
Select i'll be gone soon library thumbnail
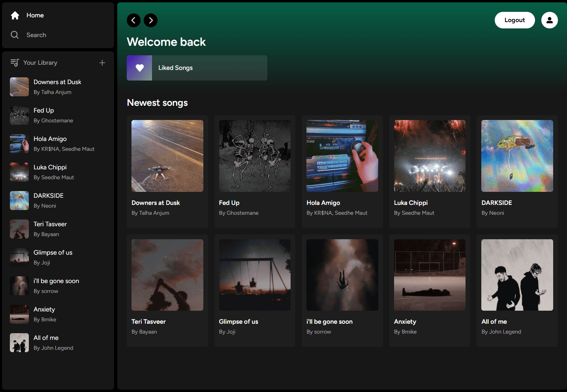[x=19, y=286]
